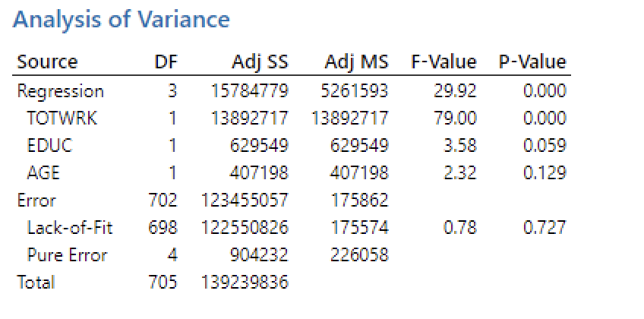644x319 pixels.
Task: Select the Total row label
Action: (36, 282)
